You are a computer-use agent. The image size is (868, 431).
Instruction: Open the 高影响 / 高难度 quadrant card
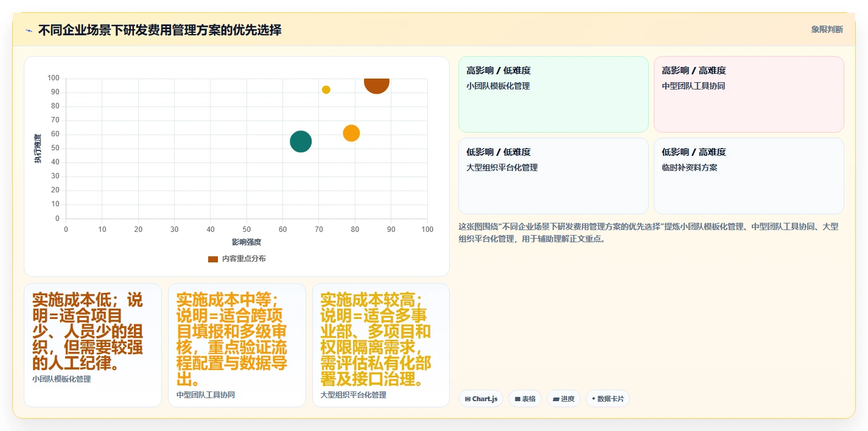coord(749,94)
